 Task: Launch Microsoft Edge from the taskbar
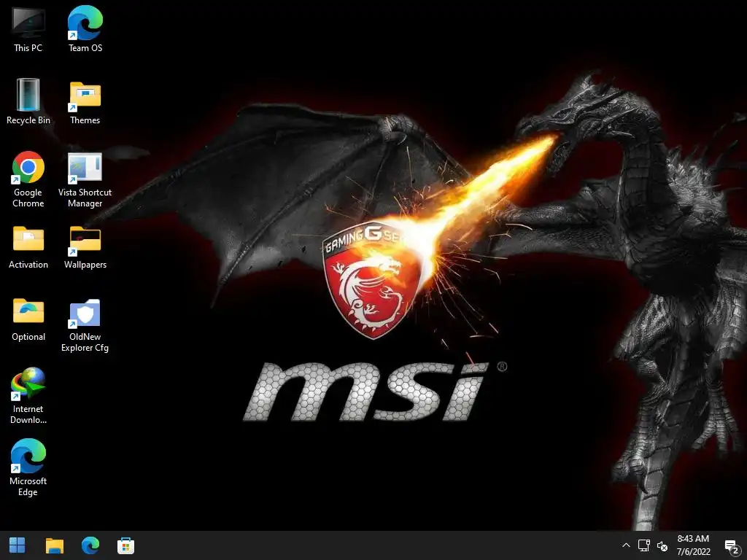(90, 545)
